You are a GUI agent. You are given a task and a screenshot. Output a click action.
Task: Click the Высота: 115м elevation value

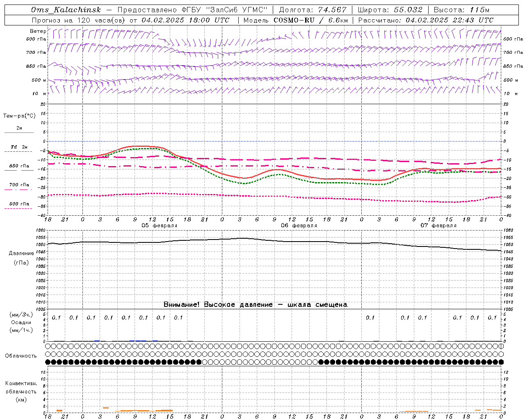pyautogui.click(x=461, y=10)
